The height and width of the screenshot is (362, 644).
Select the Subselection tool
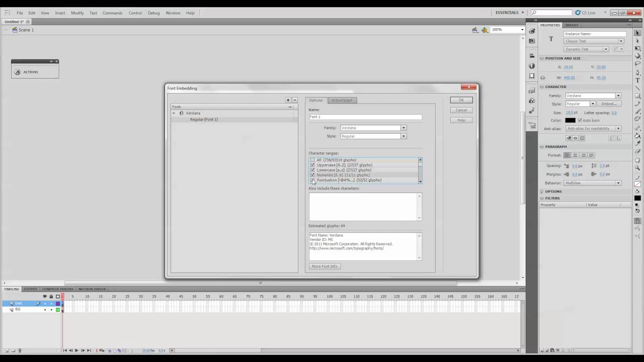coord(637,41)
